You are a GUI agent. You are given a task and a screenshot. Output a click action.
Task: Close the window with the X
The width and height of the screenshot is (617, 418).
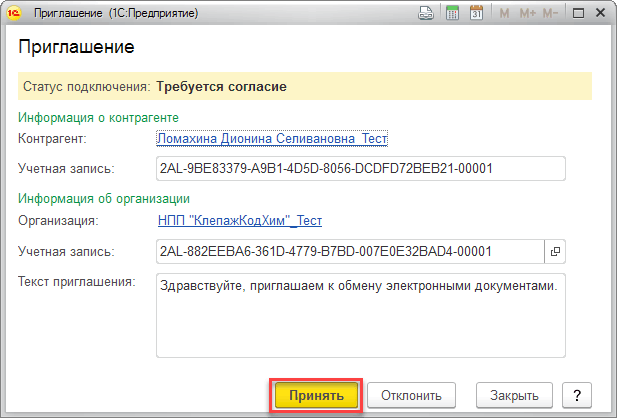pos(600,13)
